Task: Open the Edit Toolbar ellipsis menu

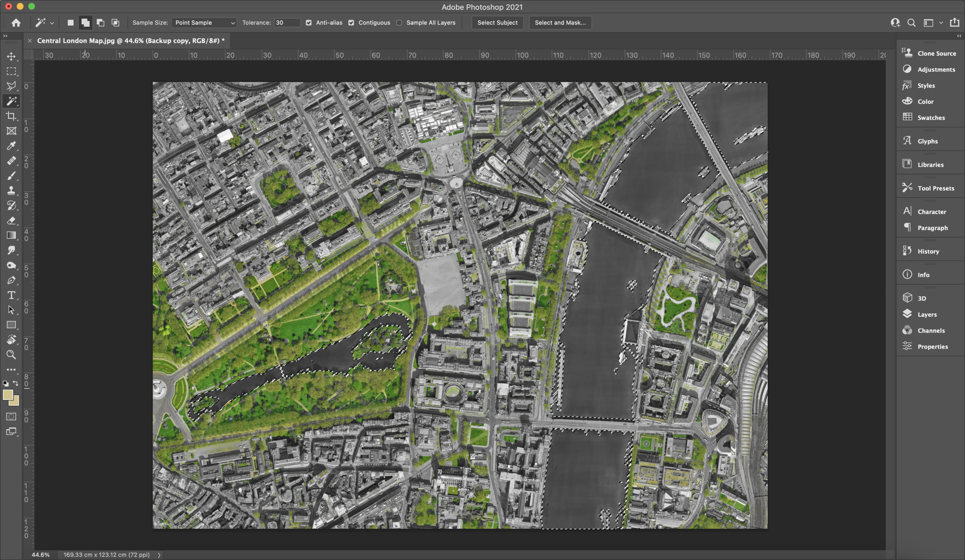Action: 11,369
